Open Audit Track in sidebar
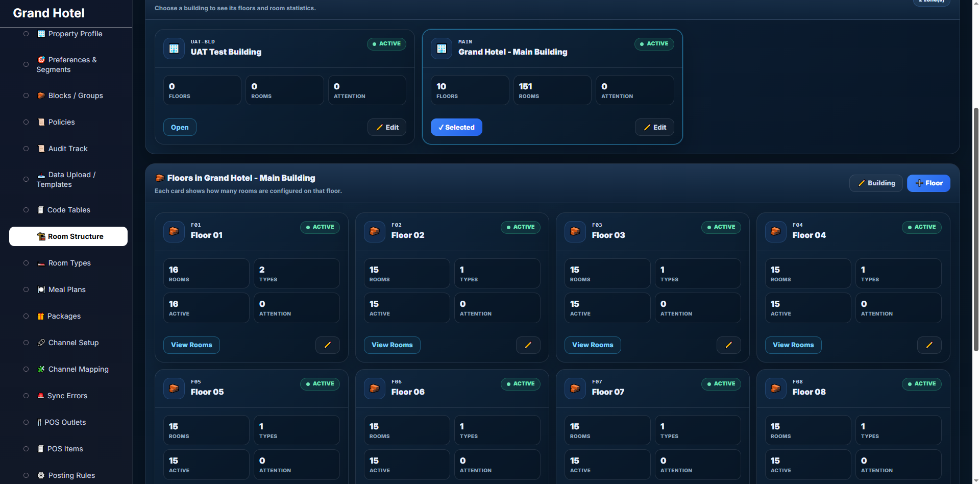 tap(68, 149)
